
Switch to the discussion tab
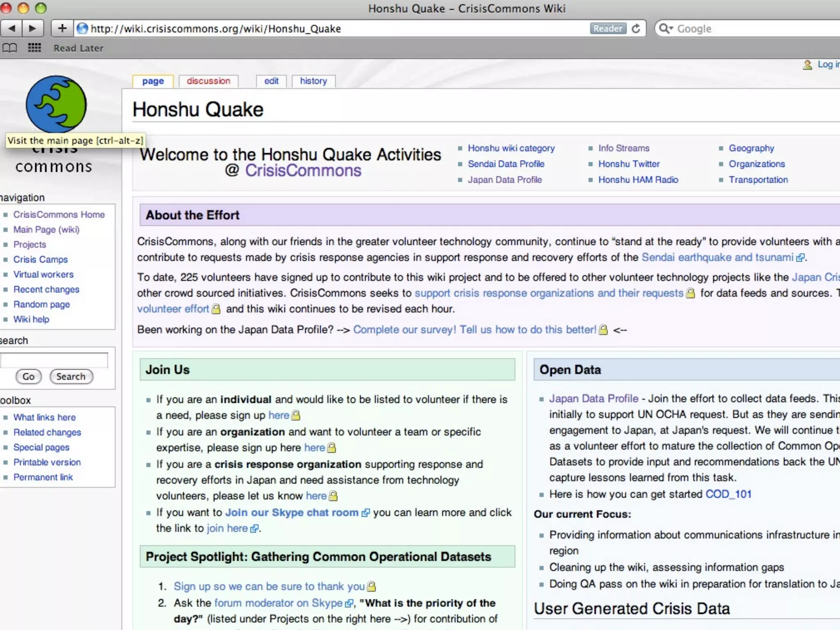pyautogui.click(x=208, y=81)
